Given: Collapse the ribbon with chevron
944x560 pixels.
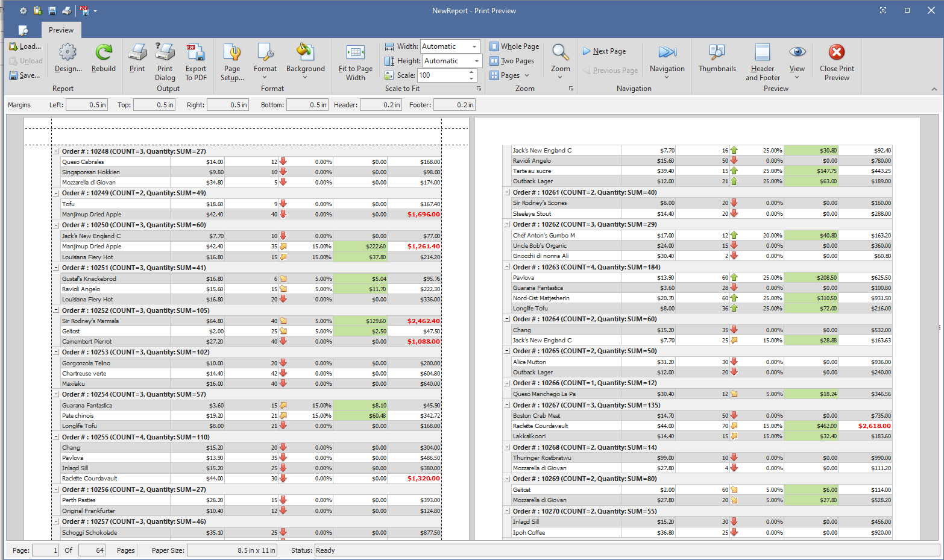Looking at the screenshot, I should (x=934, y=89).
